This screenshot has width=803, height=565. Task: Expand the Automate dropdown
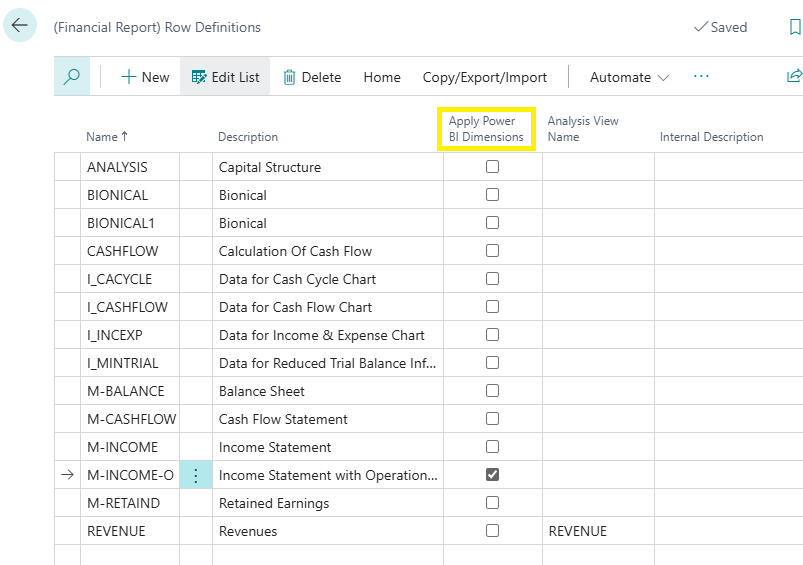point(629,77)
